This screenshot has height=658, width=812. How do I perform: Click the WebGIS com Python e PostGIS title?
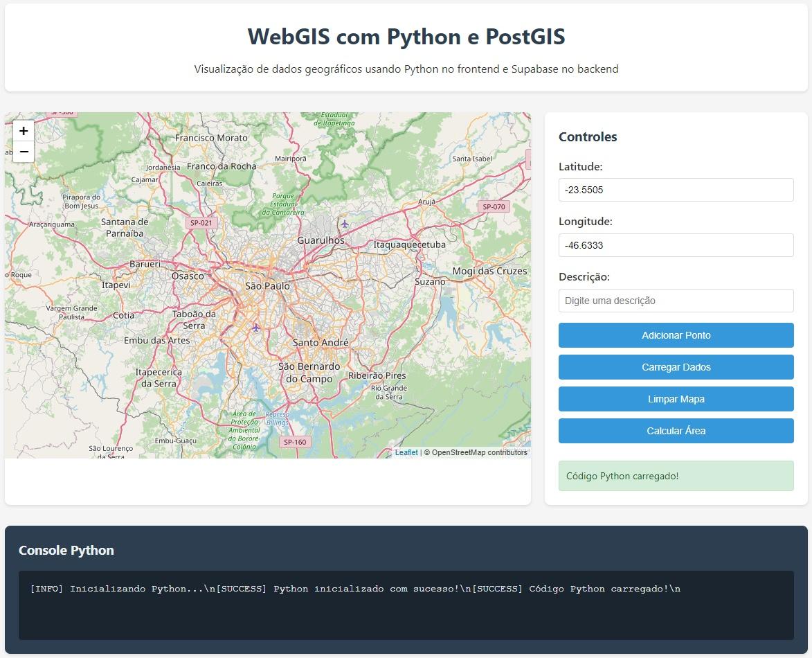click(x=406, y=36)
